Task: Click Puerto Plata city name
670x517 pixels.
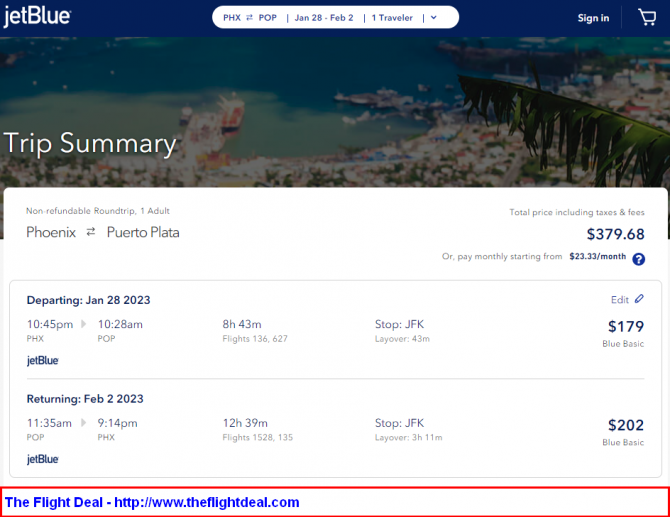Action: coord(143,232)
